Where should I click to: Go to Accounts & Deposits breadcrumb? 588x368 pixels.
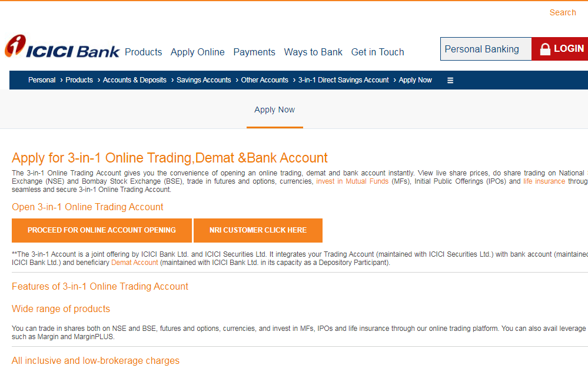click(135, 80)
